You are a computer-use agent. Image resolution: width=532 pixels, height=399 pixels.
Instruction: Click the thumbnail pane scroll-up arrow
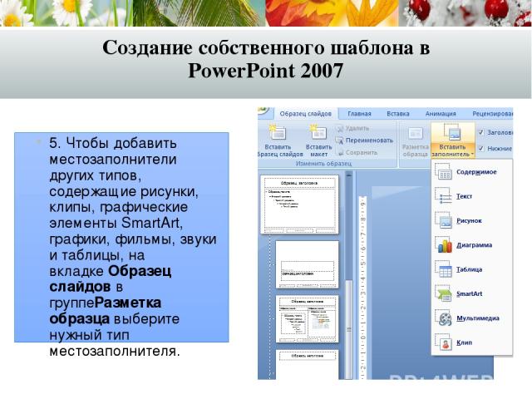click(x=349, y=175)
